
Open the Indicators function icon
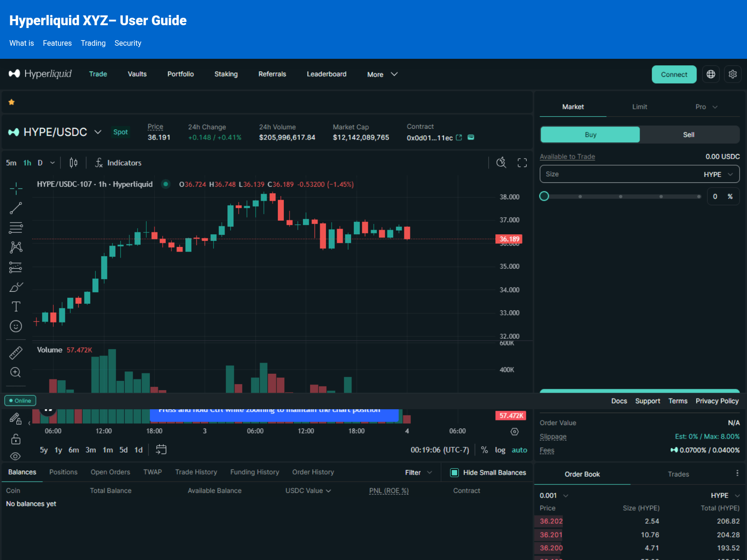tap(99, 163)
